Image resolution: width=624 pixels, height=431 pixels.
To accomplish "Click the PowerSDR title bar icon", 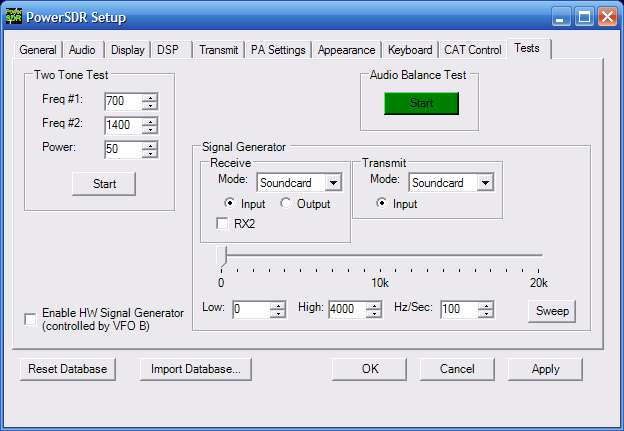I will click(15, 16).
